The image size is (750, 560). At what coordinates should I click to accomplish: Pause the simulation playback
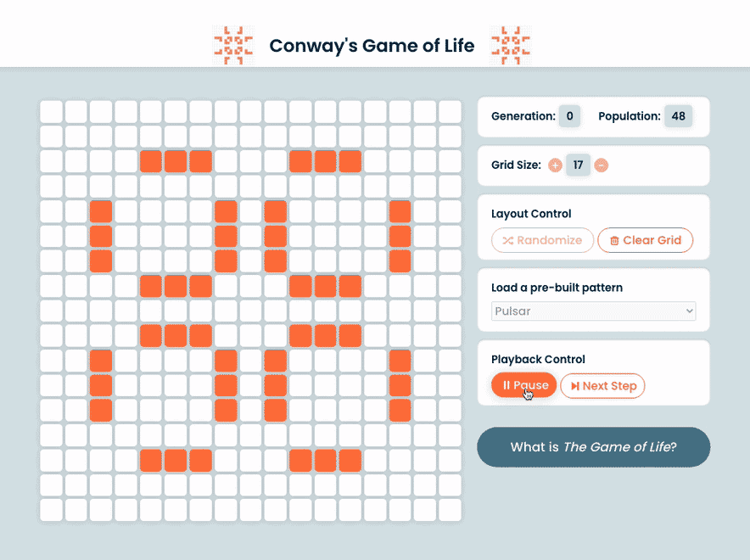(523, 385)
